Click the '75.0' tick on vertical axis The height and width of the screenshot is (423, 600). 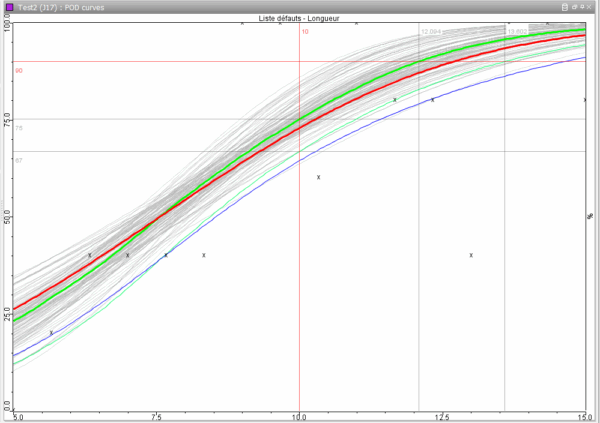pos(7,120)
